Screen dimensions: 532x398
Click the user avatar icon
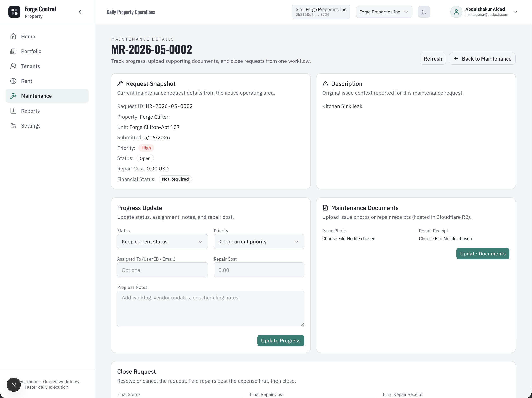point(456,12)
